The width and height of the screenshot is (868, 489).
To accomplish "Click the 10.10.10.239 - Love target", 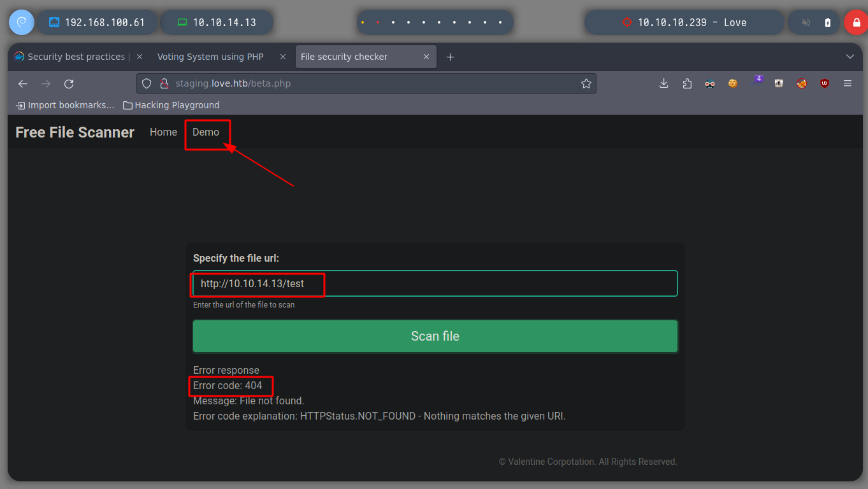I will coord(684,22).
